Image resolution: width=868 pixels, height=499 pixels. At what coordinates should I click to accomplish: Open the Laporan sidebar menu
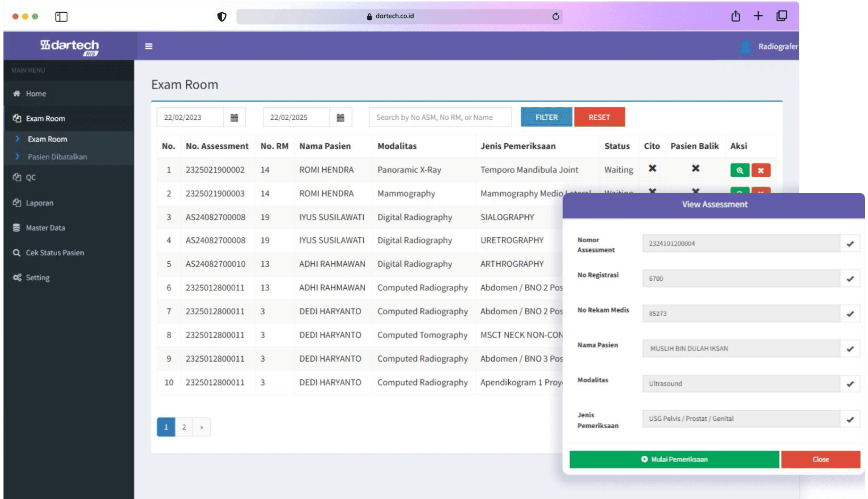coord(69,203)
